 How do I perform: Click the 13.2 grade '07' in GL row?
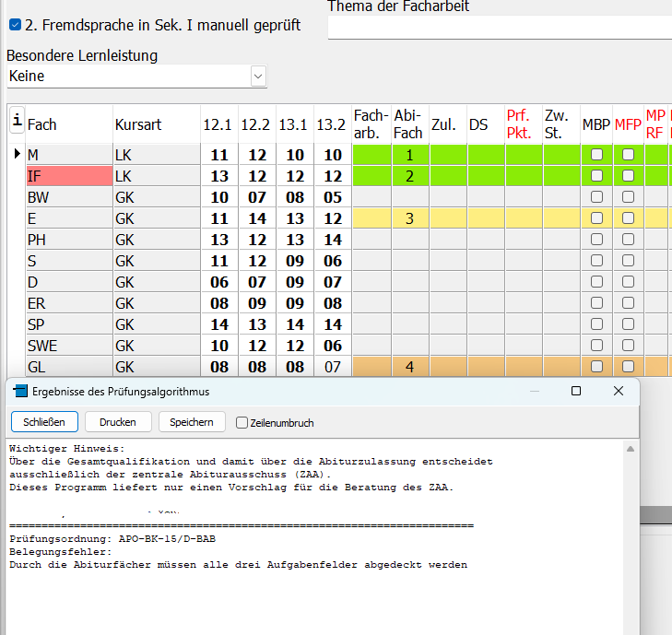click(333, 367)
